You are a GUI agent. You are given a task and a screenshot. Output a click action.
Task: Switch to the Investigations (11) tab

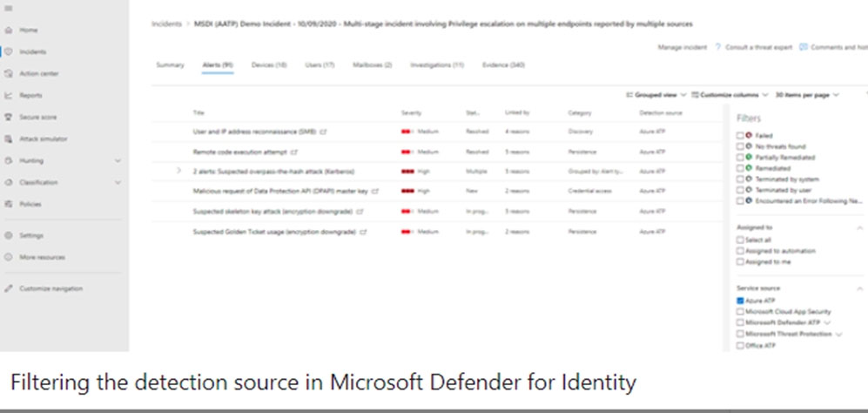(x=437, y=65)
